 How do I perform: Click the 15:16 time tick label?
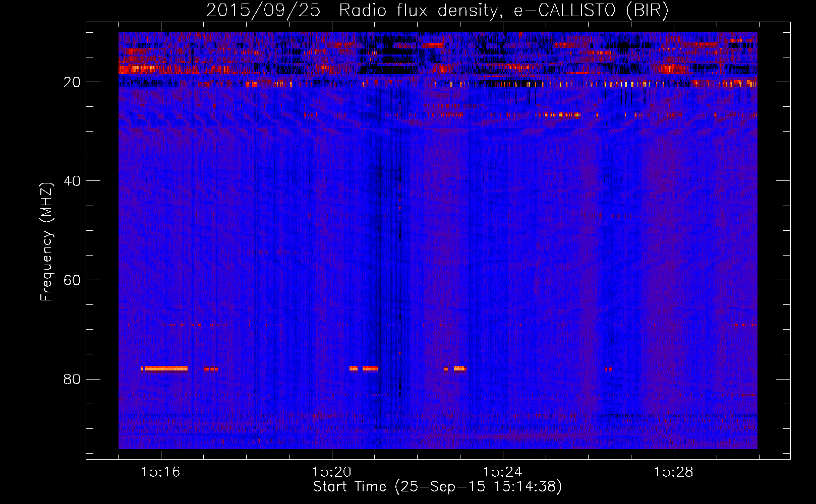point(160,472)
